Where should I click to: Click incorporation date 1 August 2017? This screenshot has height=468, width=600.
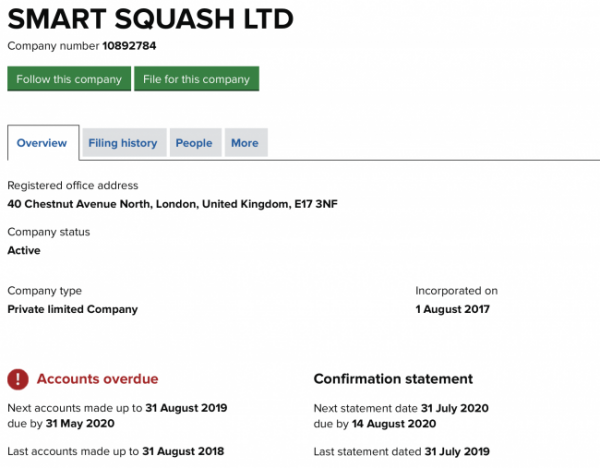pyautogui.click(x=453, y=309)
